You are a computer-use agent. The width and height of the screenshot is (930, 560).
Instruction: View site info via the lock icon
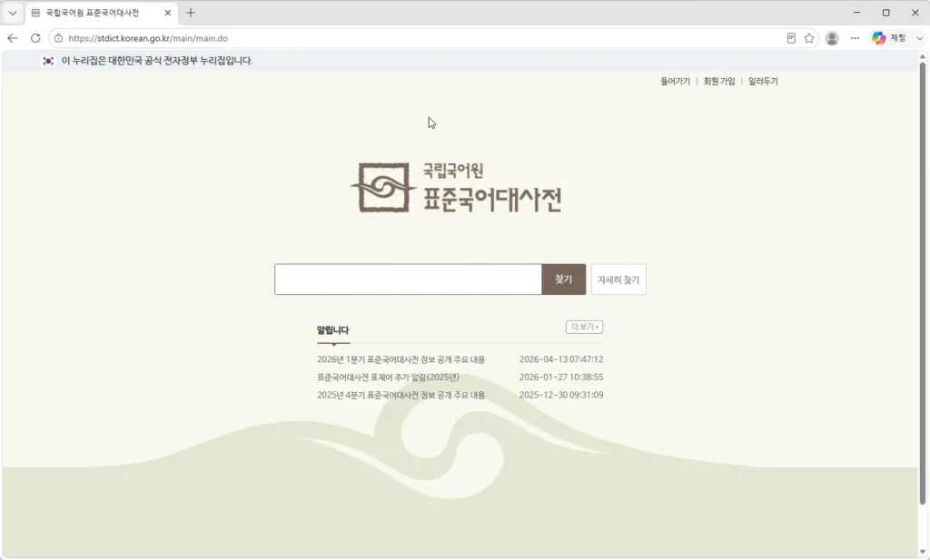58,38
